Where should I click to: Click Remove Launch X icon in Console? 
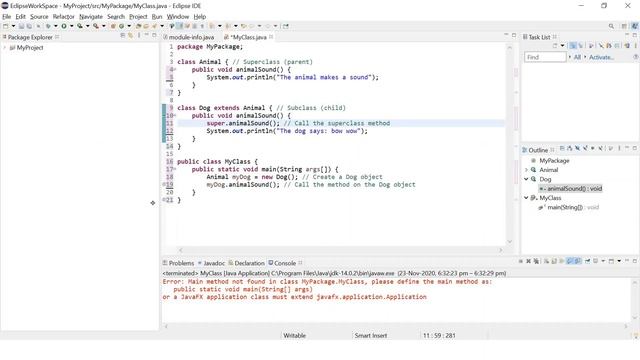(x=528, y=261)
